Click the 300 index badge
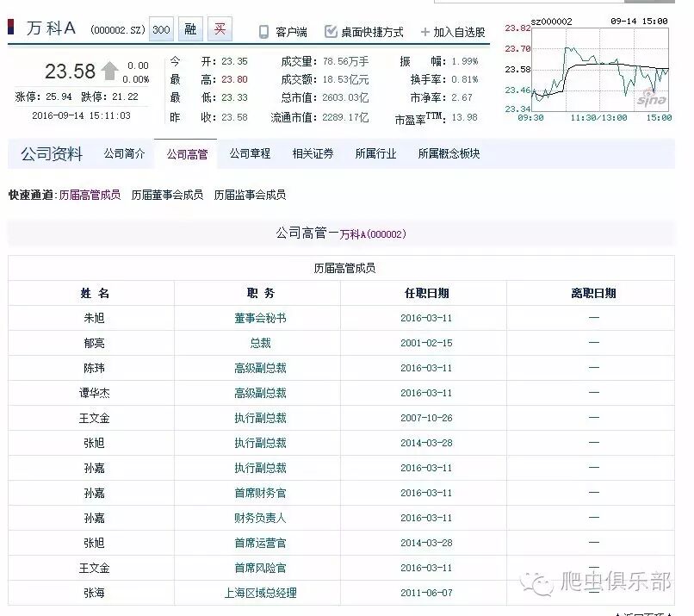 (x=161, y=29)
